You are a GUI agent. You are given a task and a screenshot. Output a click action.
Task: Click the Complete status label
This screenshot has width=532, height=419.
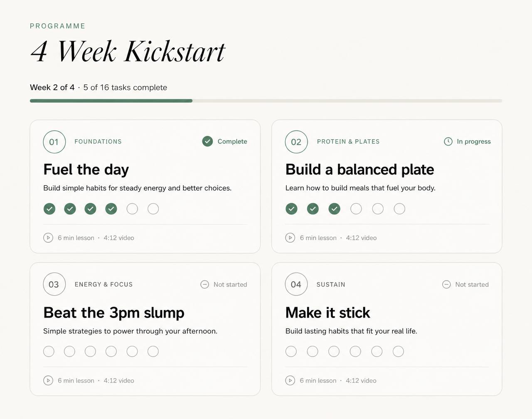(x=232, y=141)
